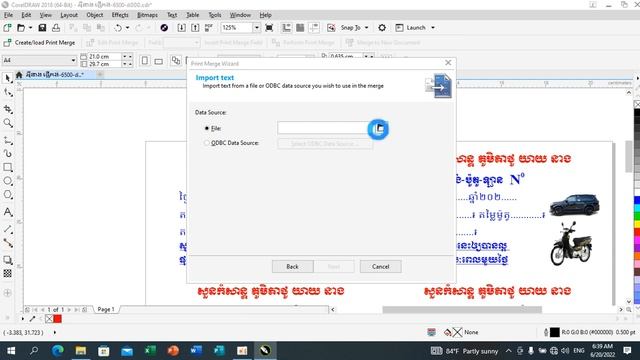Select the Connector tool
This screenshot has height=360, width=640.
coord(8,243)
